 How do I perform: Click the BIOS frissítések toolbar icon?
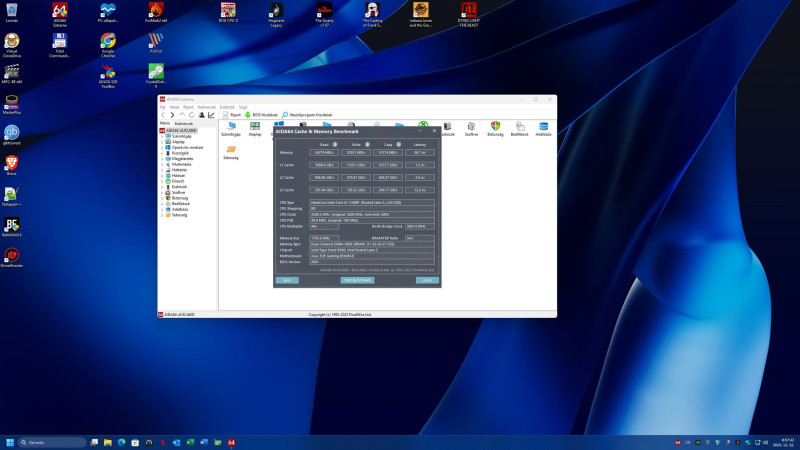click(248, 115)
